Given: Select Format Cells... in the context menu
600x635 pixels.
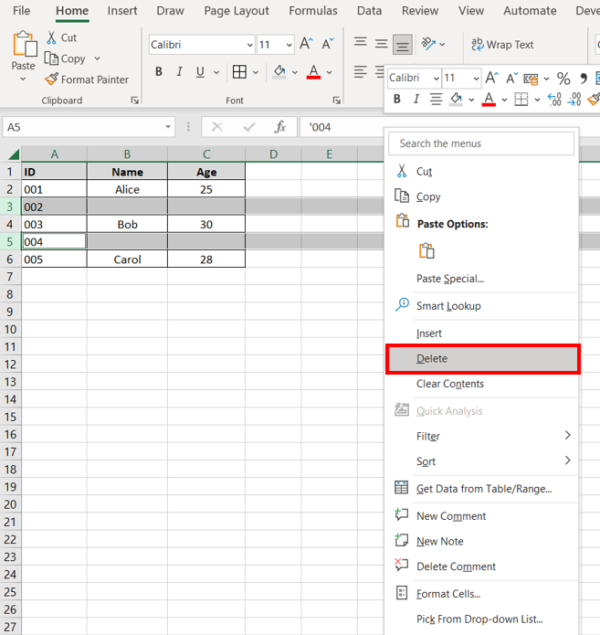Looking at the screenshot, I should pos(448,594).
